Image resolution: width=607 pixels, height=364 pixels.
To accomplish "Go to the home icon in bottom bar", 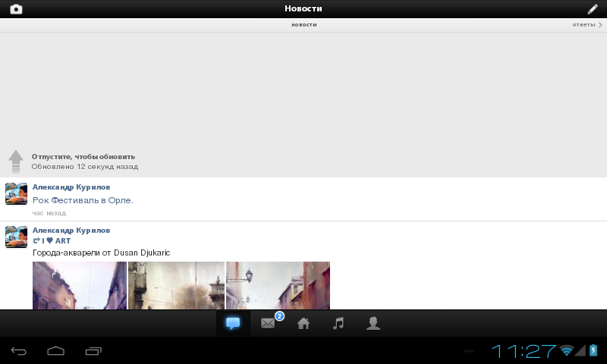I will point(303,324).
